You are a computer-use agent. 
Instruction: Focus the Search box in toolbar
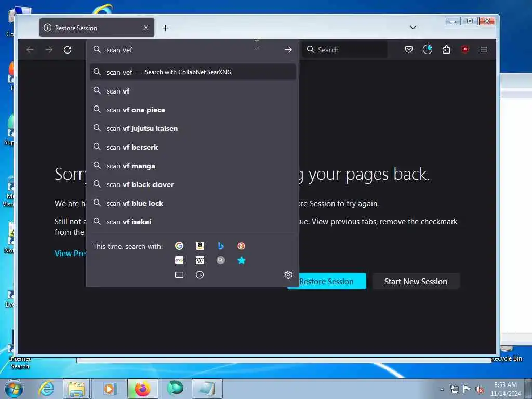(345, 50)
